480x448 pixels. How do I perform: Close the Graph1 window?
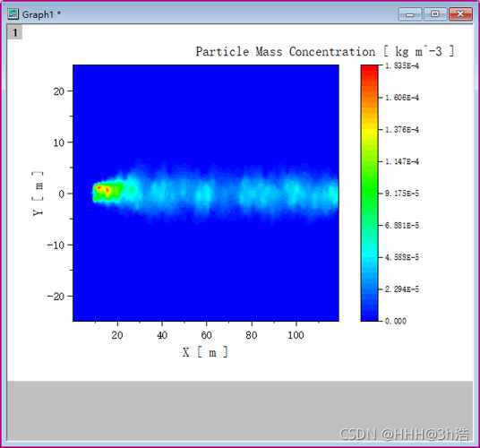click(x=460, y=14)
